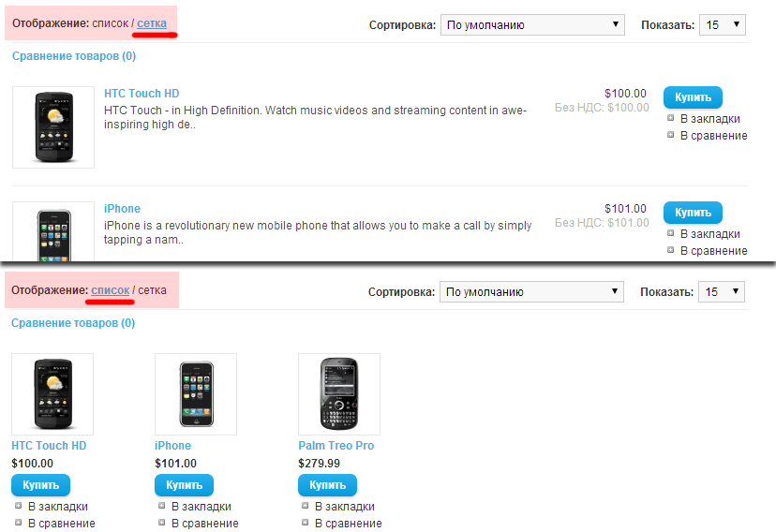Switch display to grid via "сетка" link
776x532 pixels.
click(156, 23)
